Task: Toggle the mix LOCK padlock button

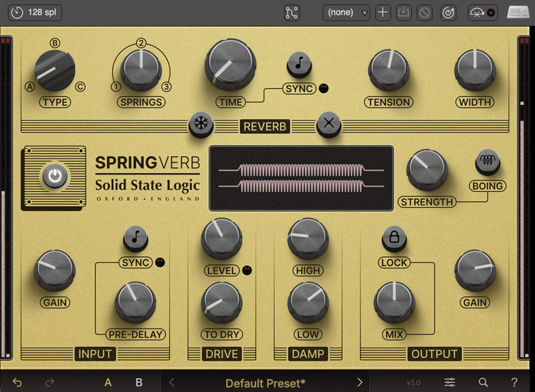Action: (394, 238)
